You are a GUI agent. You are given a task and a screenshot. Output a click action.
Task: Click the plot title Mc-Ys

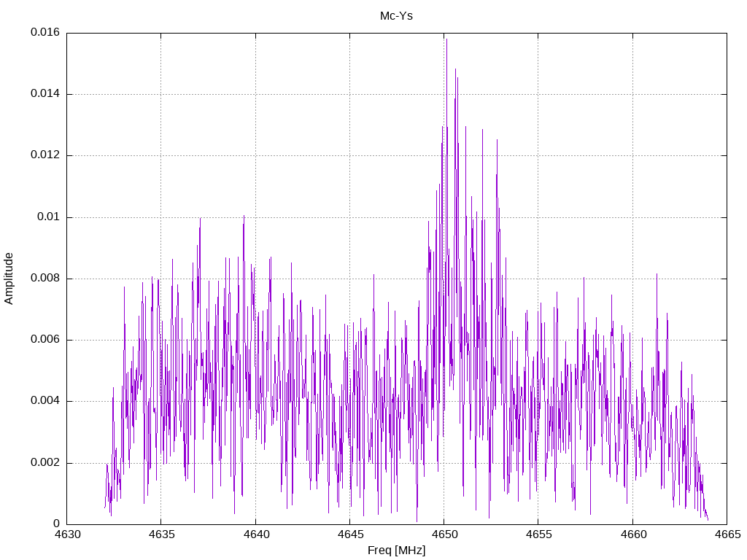point(396,16)
